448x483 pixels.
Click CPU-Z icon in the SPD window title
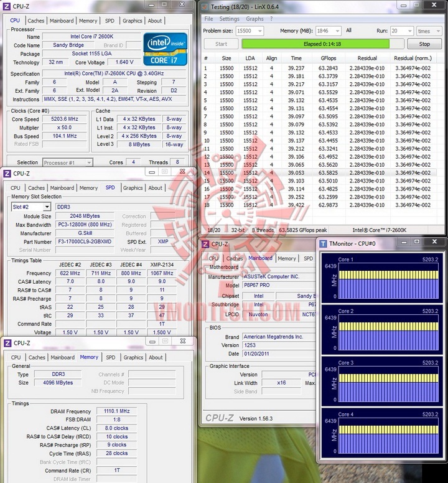(7, 174)
